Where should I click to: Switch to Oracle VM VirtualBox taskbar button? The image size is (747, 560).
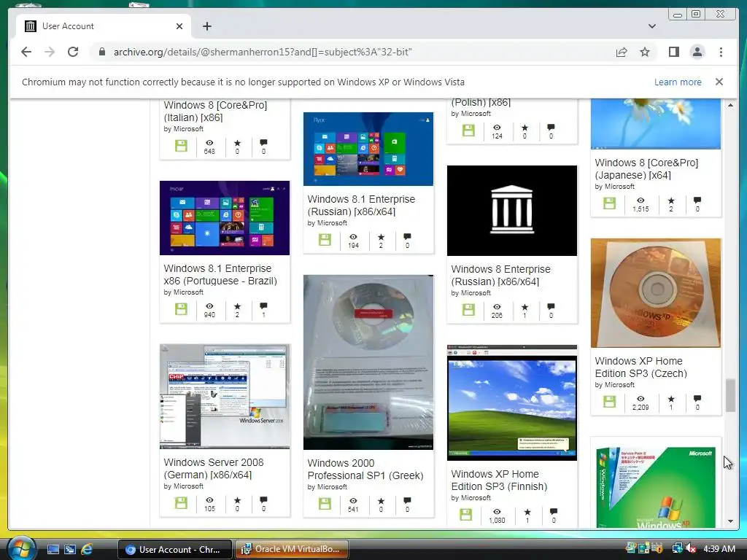coord(292,549)
